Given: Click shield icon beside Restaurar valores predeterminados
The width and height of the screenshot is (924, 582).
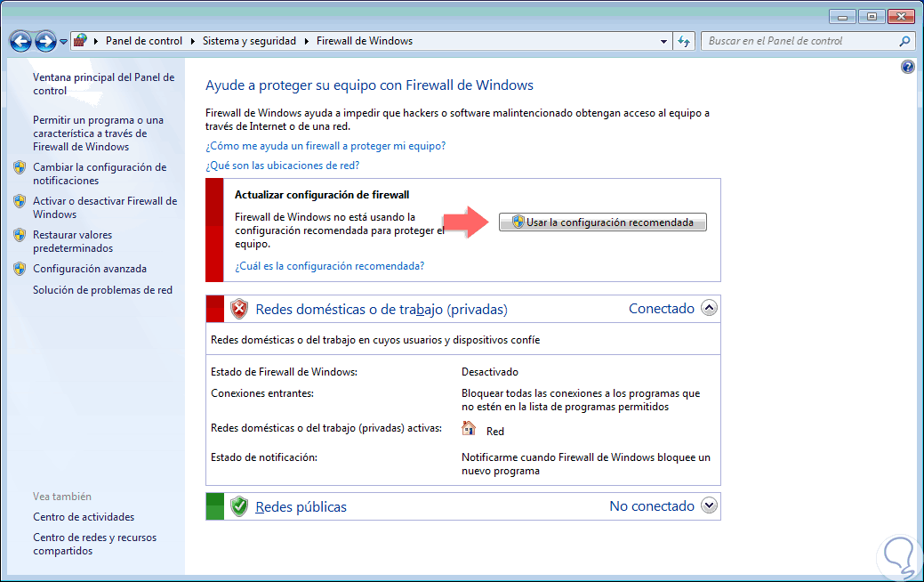Looking at the screenshot, I should pyautogui.click(x=20, y=235).
